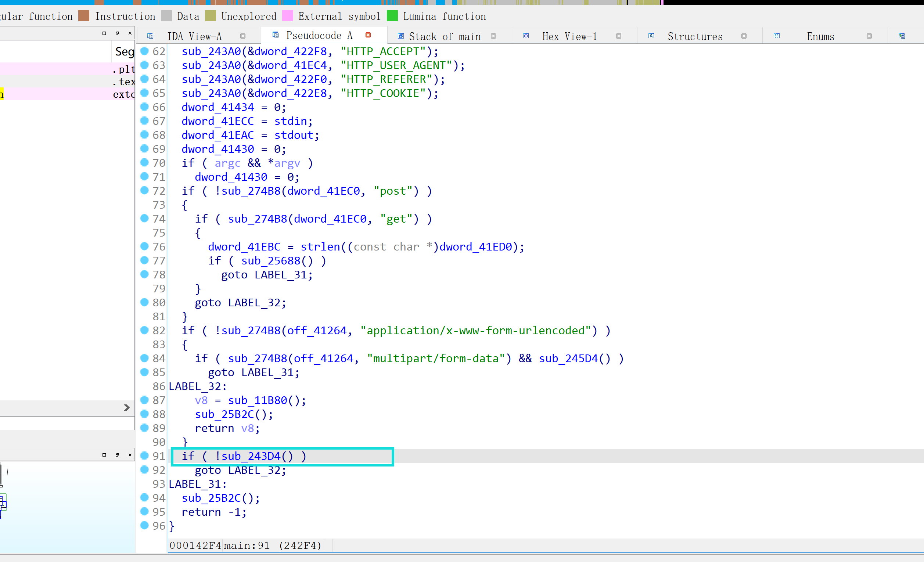The height and width of the screenshot is (562, 924).
Task: Close the Hex View-1 tab
Action: (619, 36)
